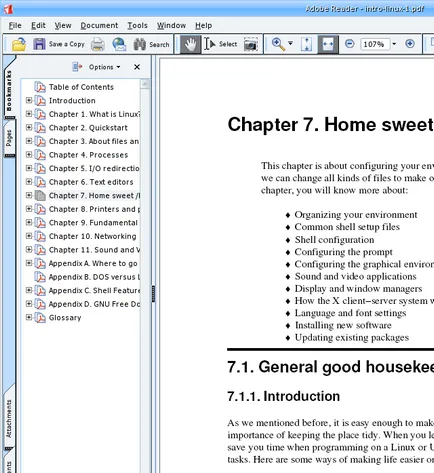Open the zoom percentage dropdown arrow

(394, 44)
